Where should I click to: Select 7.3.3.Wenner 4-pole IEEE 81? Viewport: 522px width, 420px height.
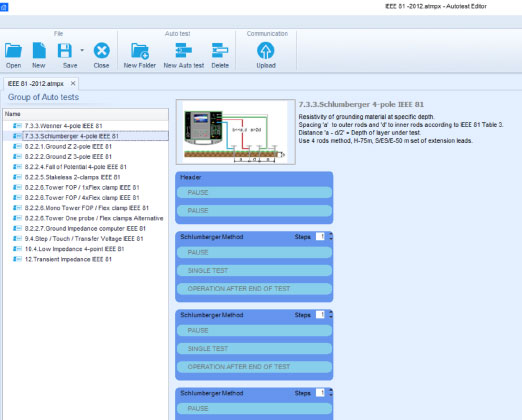[63, 126]
